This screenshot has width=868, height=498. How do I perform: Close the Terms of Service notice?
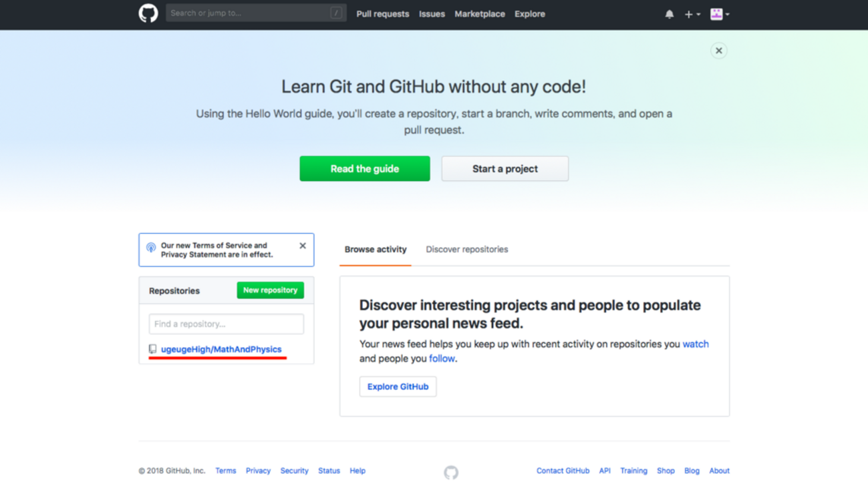click(303, 246)
